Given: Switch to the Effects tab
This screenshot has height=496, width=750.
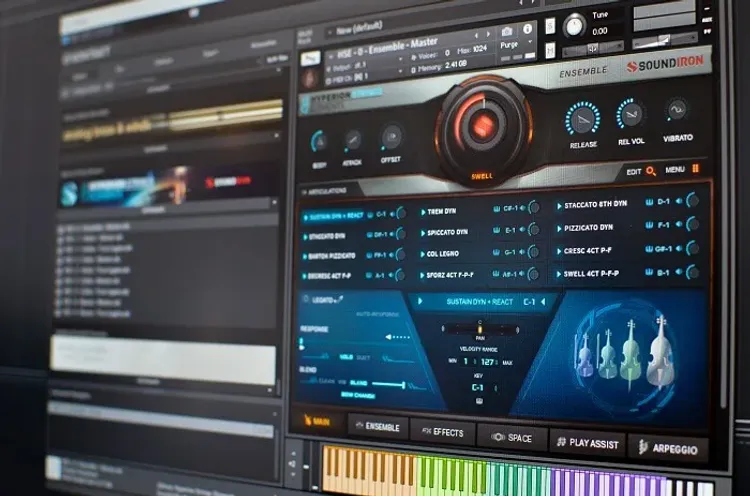Looking at the screenshot, I should 442,432.
